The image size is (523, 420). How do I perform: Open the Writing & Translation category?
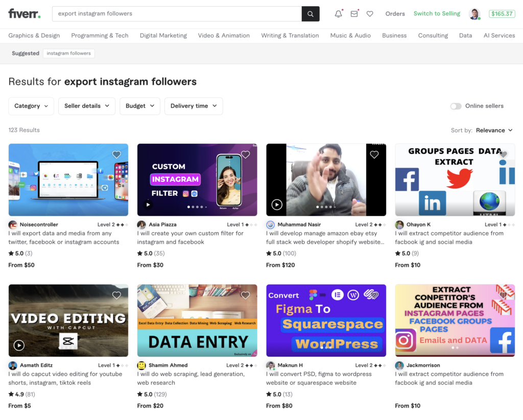tap(290, 35)
